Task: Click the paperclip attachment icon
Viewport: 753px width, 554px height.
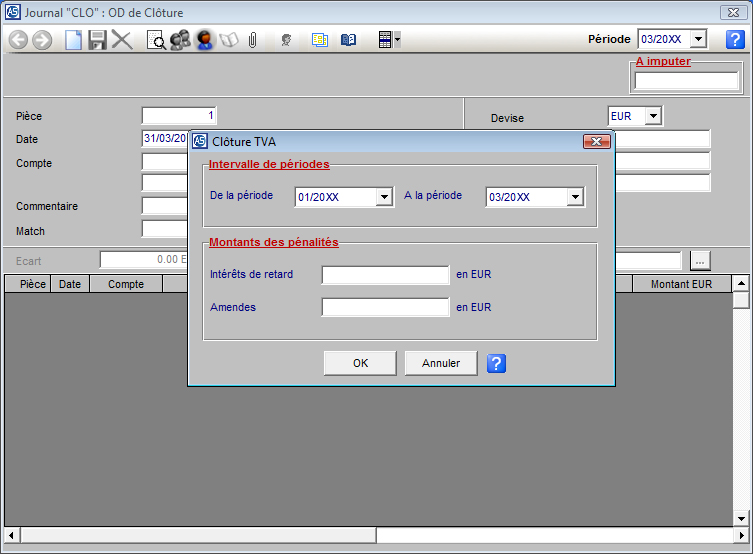Action: pyautogui.click(x=253, y=40)
